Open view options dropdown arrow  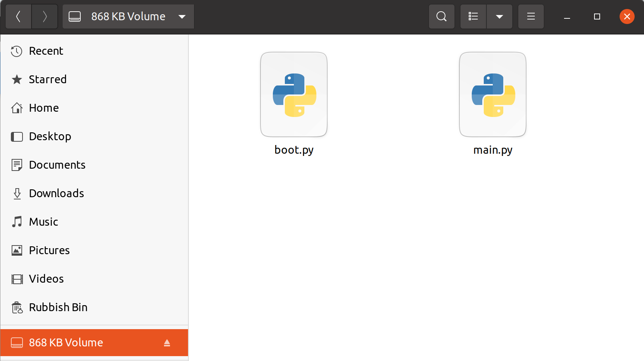click(499, 16)
